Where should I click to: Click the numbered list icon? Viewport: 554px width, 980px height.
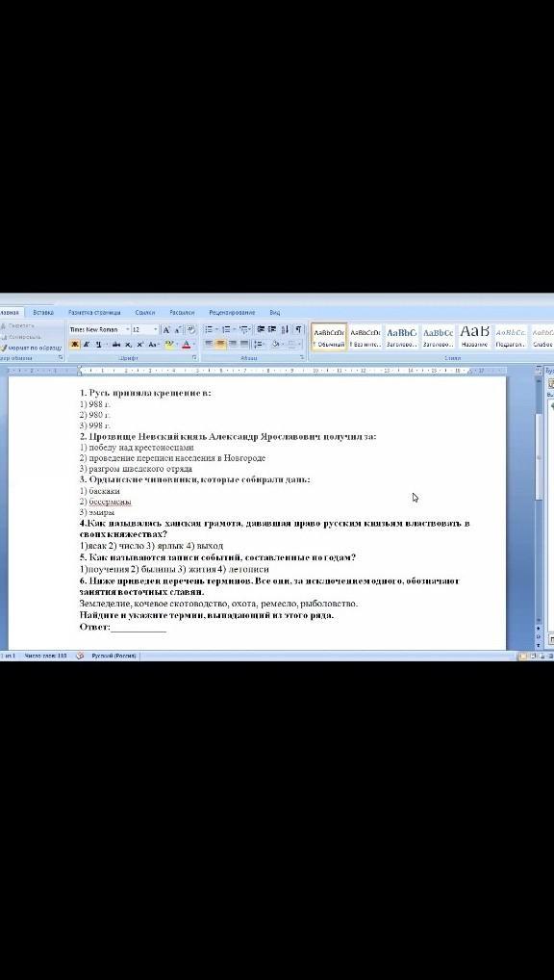(x=226, y=329)
